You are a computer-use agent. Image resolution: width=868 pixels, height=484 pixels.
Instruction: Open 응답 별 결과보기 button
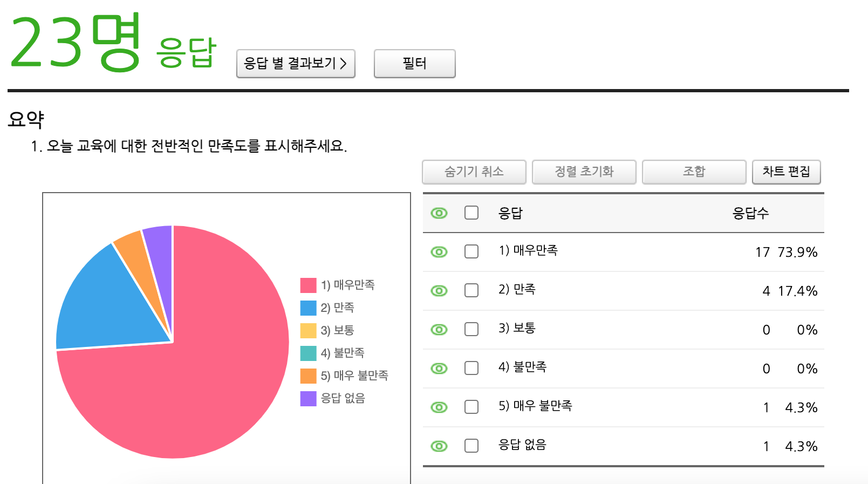pyautogui.click(x=296, y=64)
